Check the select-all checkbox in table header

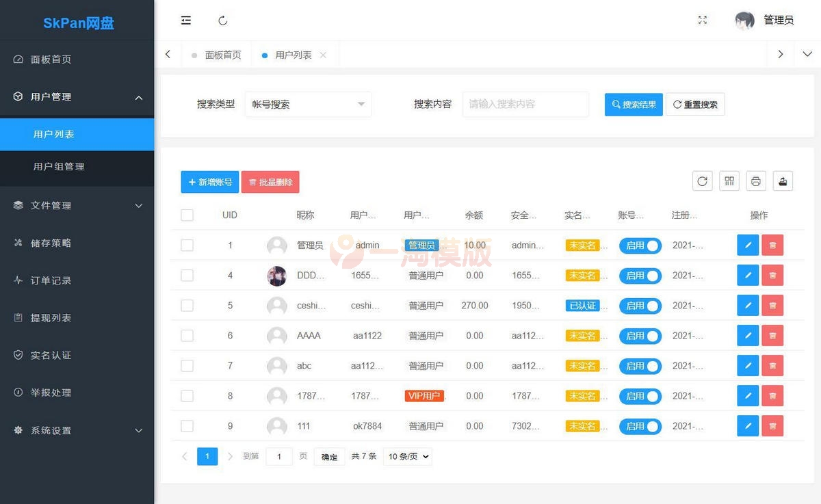tap(187, 215)
